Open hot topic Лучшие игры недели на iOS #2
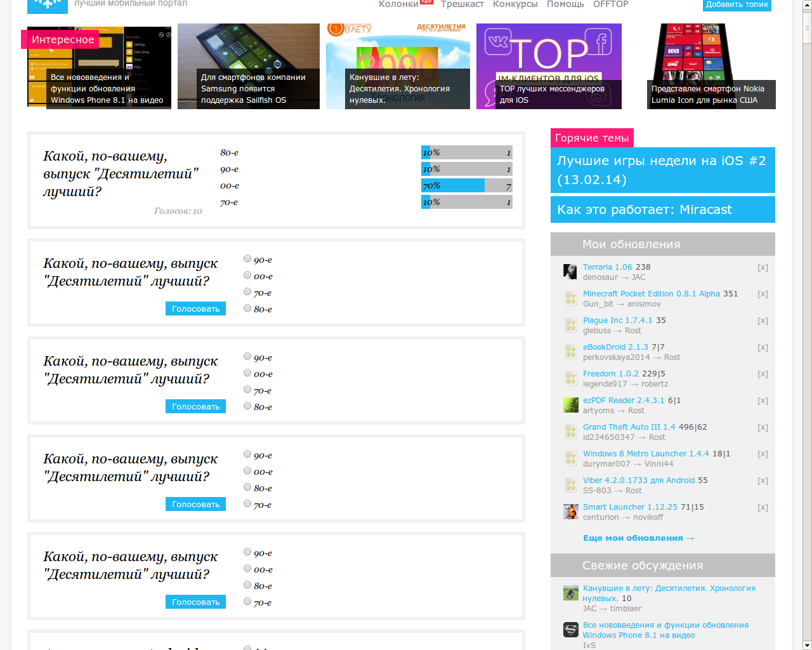The height and width of the screenshot is (650, 812). point(663,170)
